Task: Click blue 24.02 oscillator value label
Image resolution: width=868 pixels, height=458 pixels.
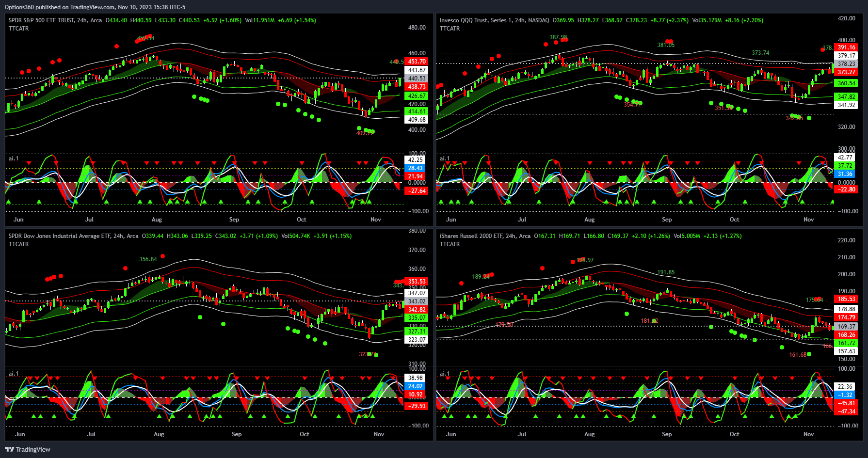Action: tap(415, 386)
